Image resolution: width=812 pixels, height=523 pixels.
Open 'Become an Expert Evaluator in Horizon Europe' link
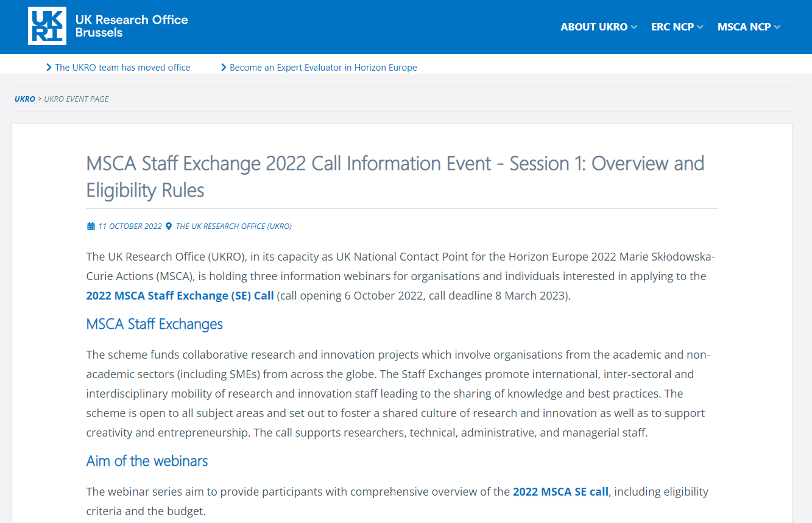(x=323, y=68)
